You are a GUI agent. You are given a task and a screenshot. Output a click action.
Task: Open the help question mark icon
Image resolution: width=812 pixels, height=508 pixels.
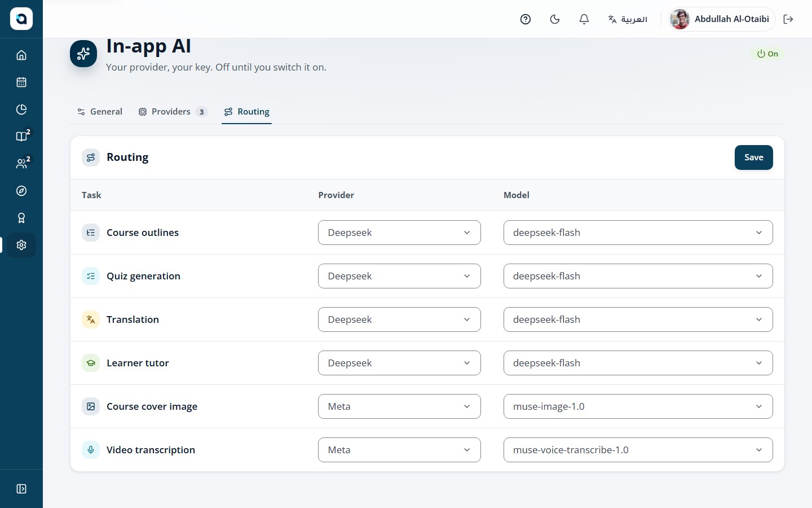pos(526,19)
